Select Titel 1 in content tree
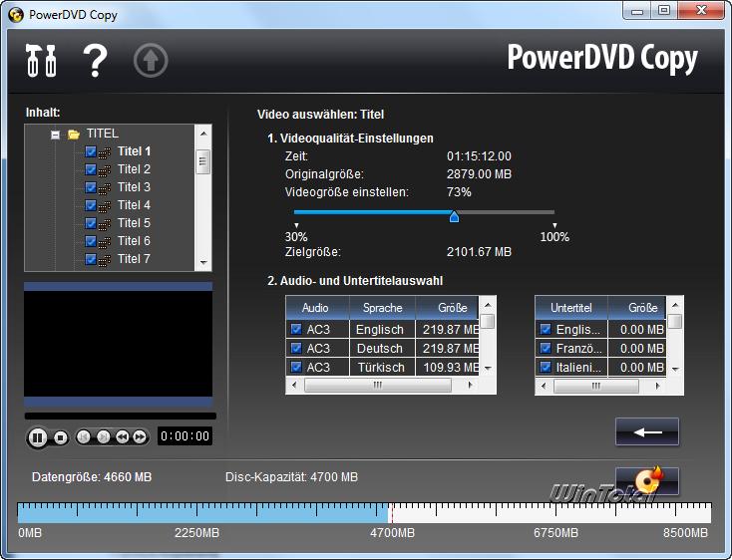The height and width of the screenshot is (560, 732). pos(134,151)
